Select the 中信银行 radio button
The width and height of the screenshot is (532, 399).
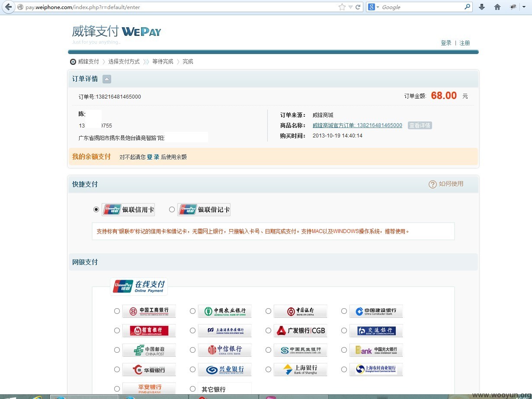tap(192, 350)
